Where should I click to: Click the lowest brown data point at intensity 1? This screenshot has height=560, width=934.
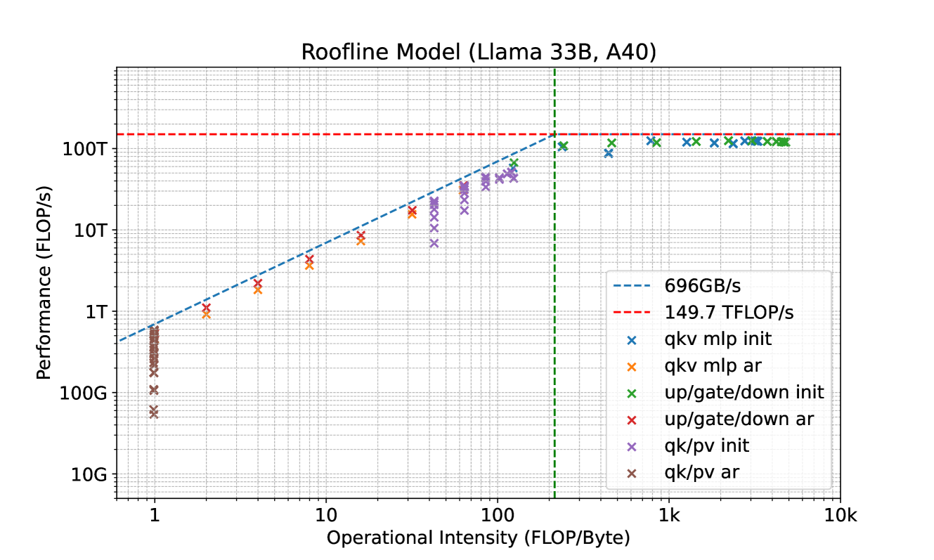tap(154, 414)
